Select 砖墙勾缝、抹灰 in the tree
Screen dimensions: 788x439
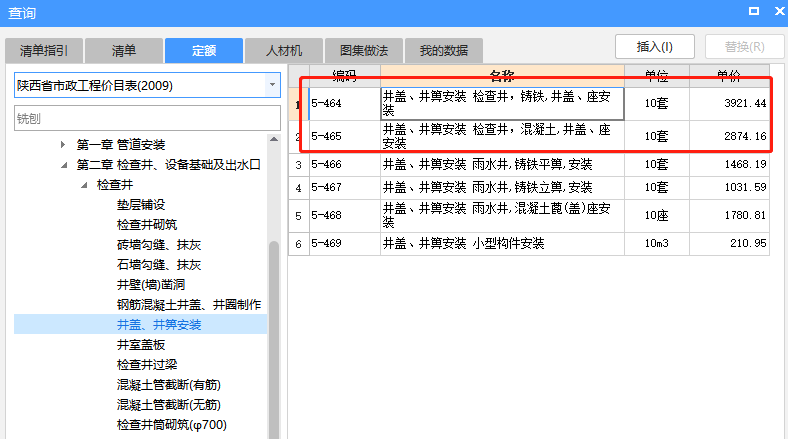tap(159, 245)
